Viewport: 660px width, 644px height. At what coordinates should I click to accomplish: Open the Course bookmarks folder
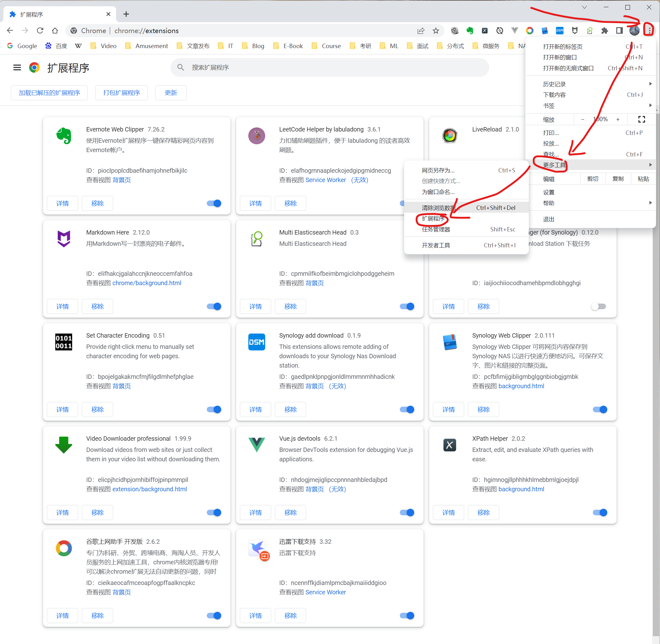pos(326,46)
